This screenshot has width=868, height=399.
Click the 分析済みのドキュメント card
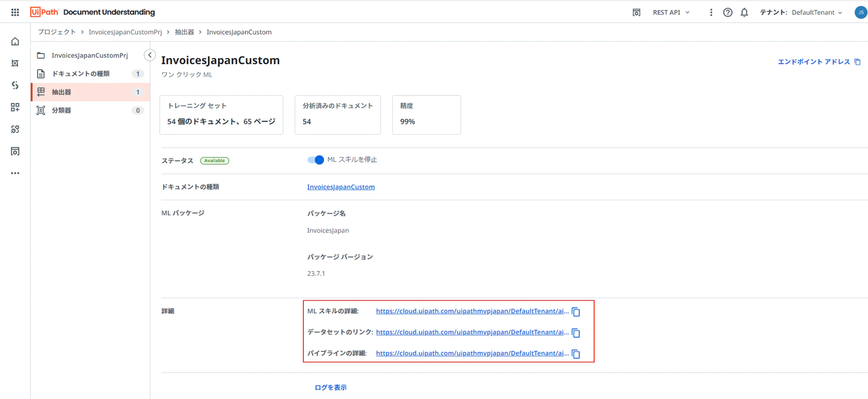coord(338,115)
